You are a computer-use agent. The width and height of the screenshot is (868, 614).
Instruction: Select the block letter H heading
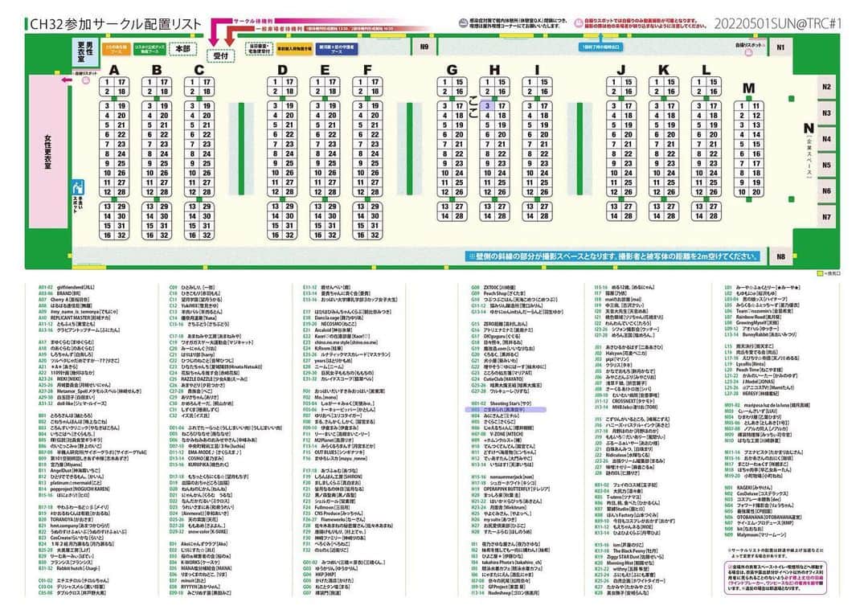point(494,70)
